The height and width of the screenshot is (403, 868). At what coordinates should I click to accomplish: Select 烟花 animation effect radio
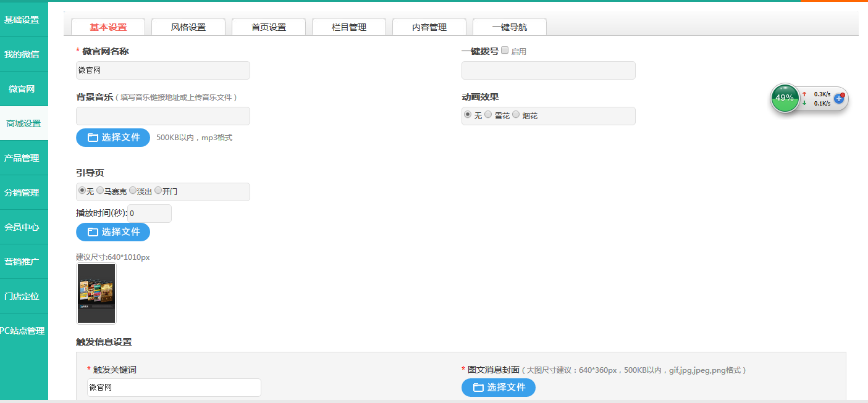(x=516, y=115)
